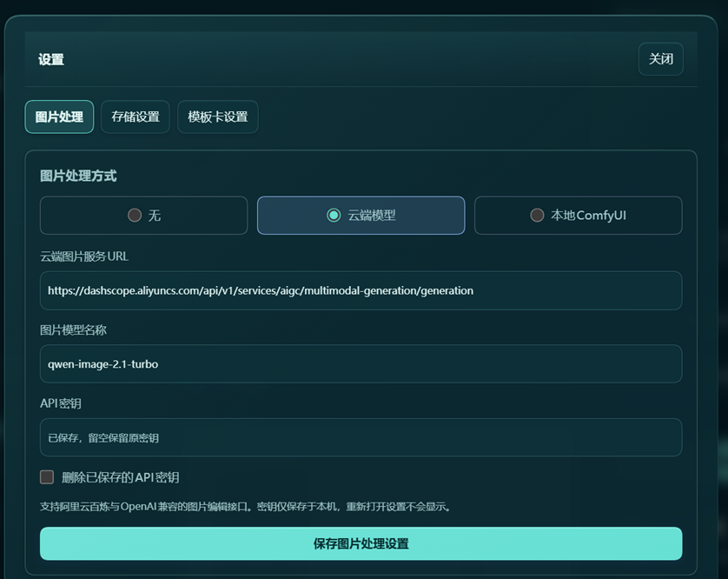Switch to the 图片处理 tab
728x579 pixels.
pos(59,116)
